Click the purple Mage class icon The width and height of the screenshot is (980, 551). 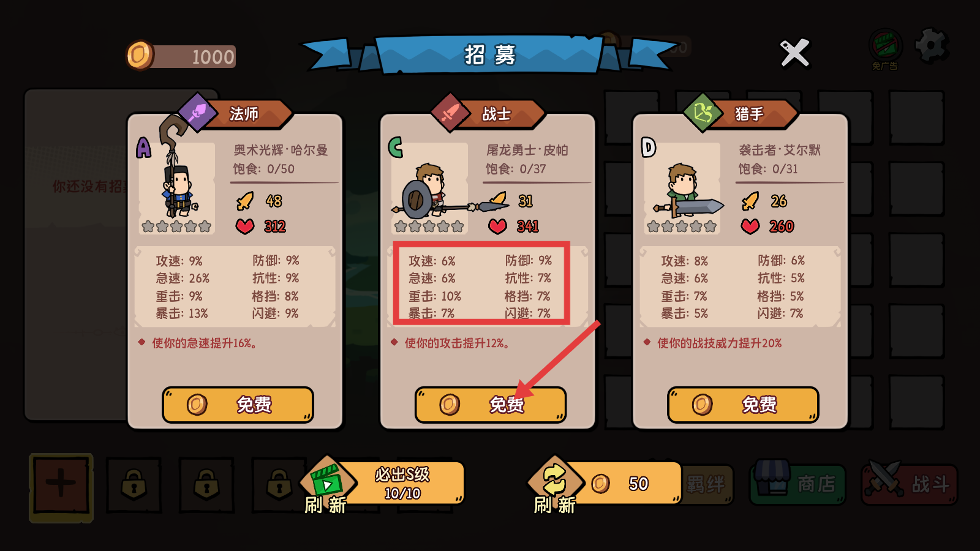click(197, 113)
